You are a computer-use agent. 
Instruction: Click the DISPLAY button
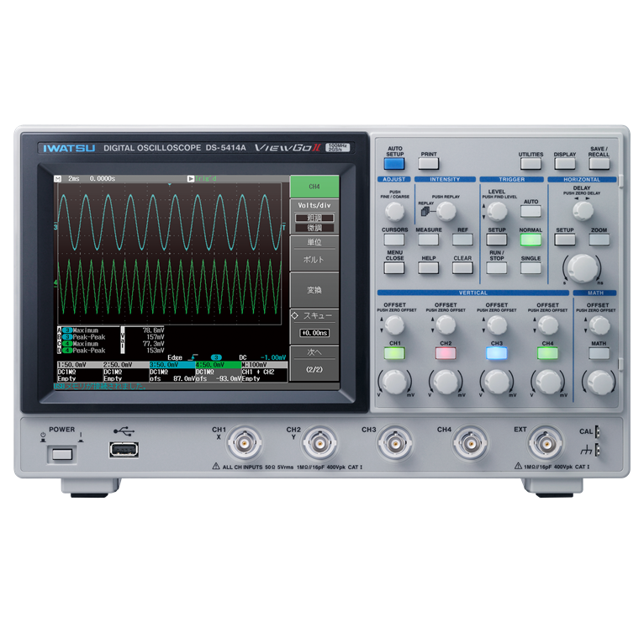click(565, 163)
